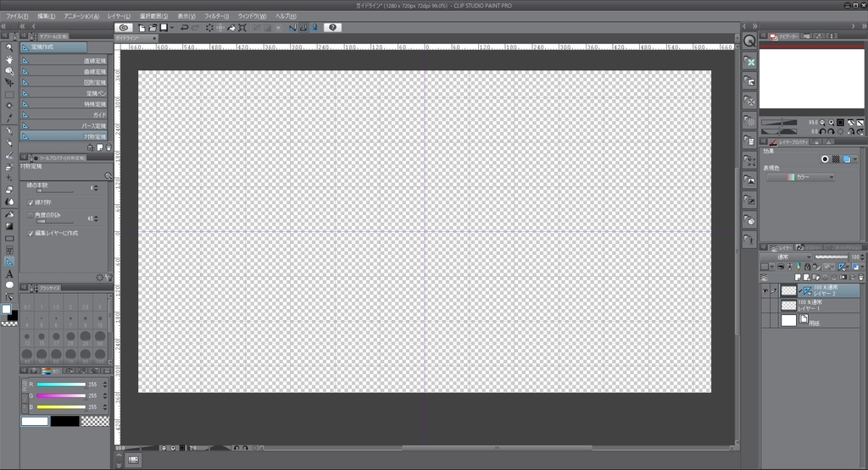
Task: Open dropdown arrow beside the Save icon
Action: pos(172,28)
